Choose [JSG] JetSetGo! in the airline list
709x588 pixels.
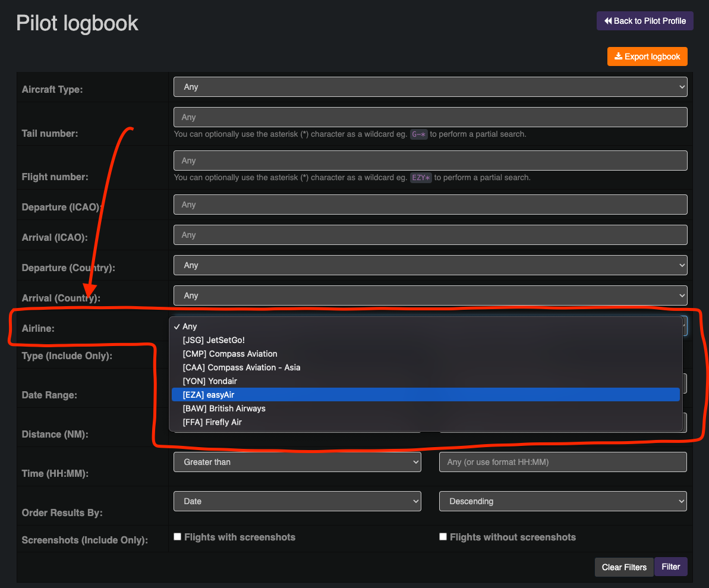point(213,340)
